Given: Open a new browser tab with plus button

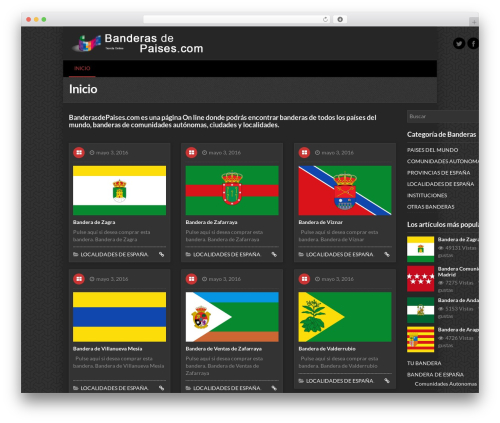Looking at the screenshot, I should click(x=474, y=22).
